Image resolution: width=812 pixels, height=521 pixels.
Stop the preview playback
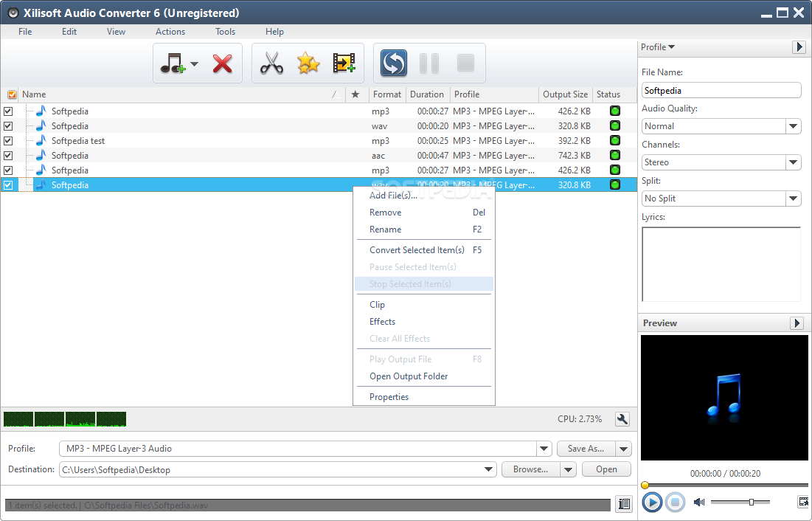click(x=675, y=502)
